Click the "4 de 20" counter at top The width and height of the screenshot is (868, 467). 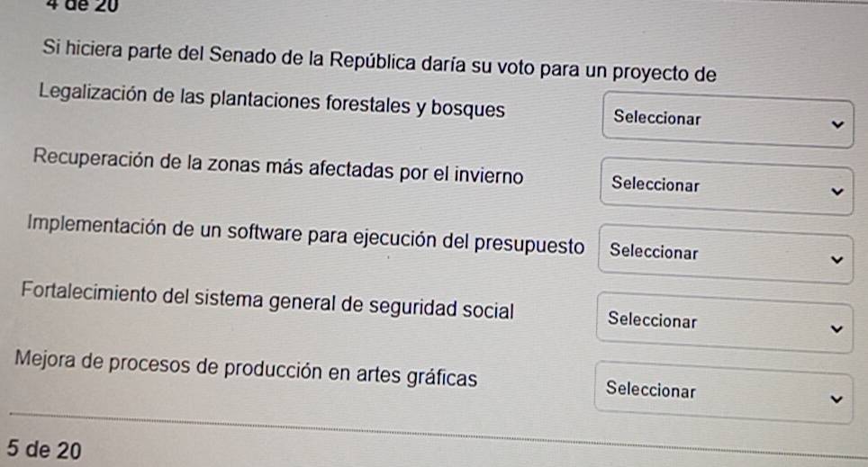pos(42,6)
